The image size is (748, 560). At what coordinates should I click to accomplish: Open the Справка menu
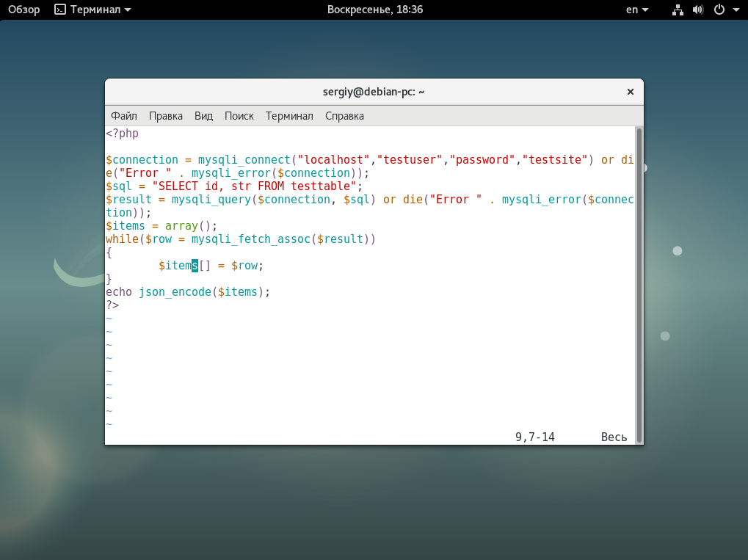(x=344, y=116)
